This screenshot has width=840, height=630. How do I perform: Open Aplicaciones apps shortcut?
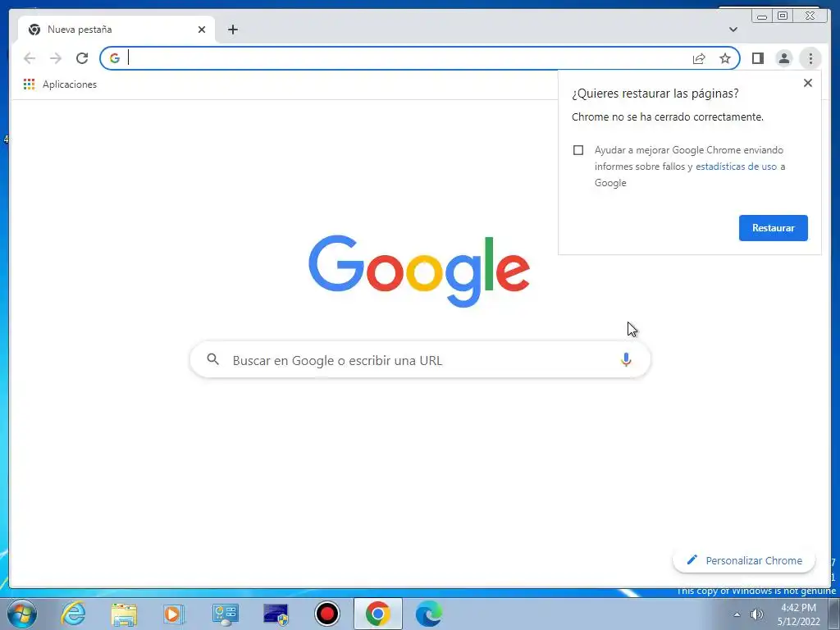[60, 84]
